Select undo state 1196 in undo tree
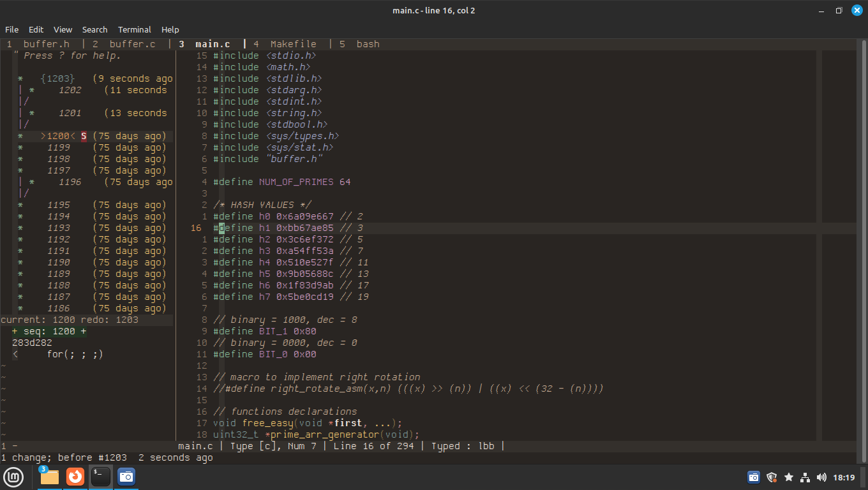This screenshot has width=868, height=490. [x=70, y=182]
